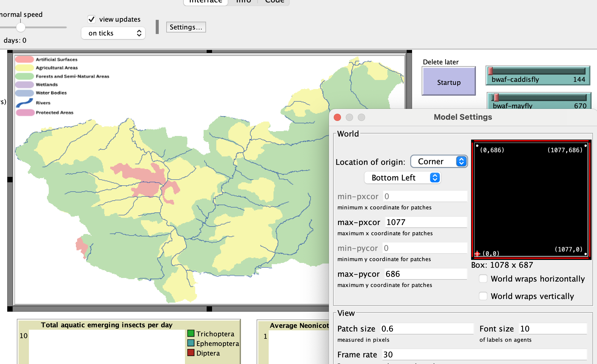This screenshot has height=364, width=597.
Task: Switch to the Interface tab
Action: coord(206,1)
